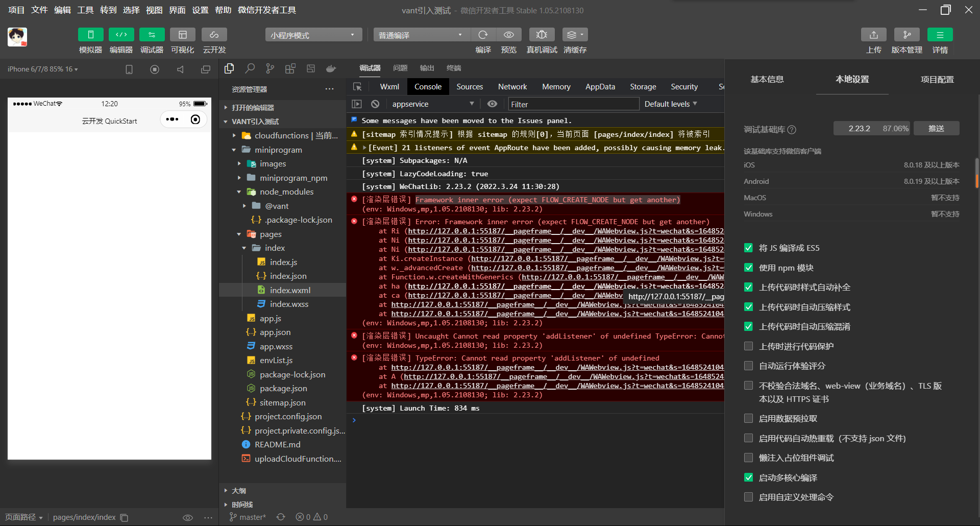Disable the 启动多核心编译 checkbox
This screenshot has width=980, height=526.
tap(748, 477)
